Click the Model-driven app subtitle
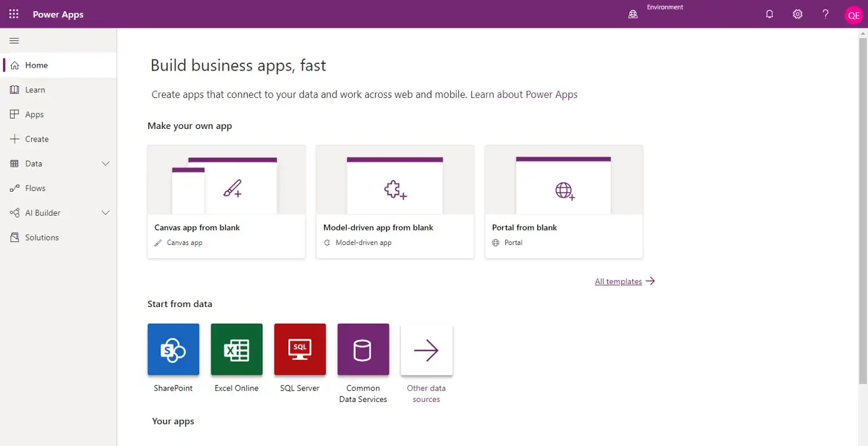868x446 pixels. (x=358, y=243)
